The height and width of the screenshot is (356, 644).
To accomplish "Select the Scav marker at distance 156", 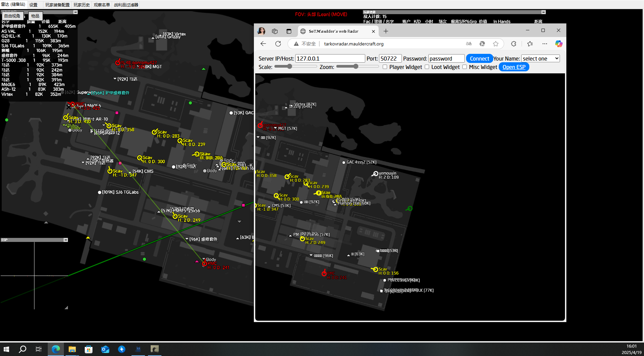I will (x=375, y=269).
